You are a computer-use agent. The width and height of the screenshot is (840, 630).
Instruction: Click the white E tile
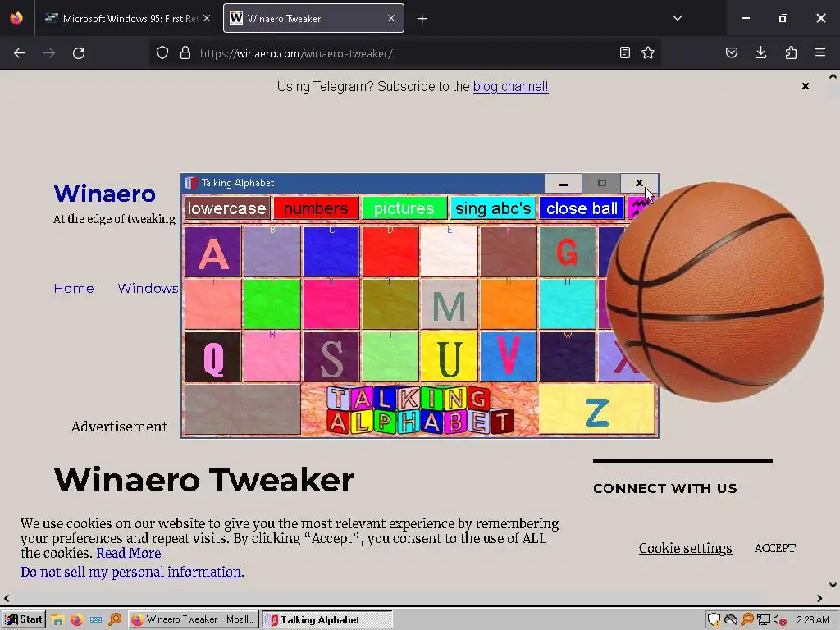click(x=449, y=252)
